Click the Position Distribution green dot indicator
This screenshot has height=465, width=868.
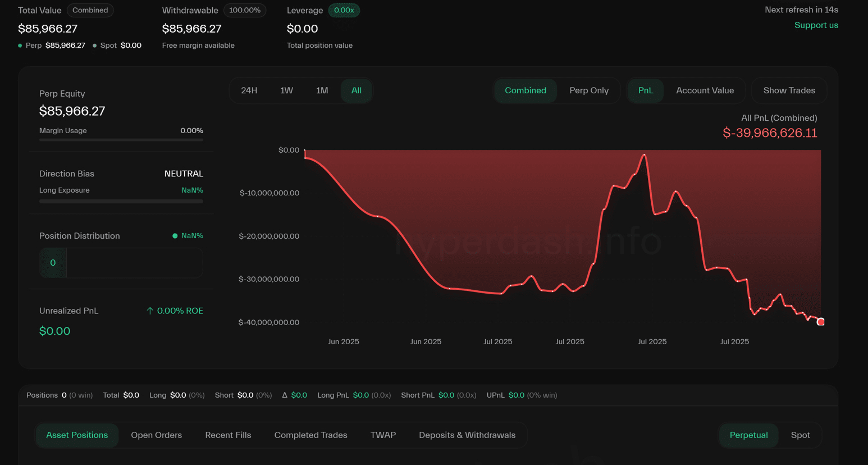pos(175,236)
